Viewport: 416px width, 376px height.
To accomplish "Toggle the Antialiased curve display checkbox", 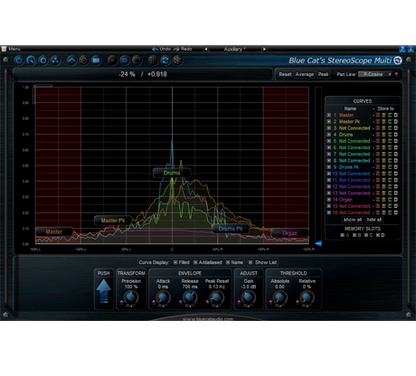I will (x=195, y=263).
